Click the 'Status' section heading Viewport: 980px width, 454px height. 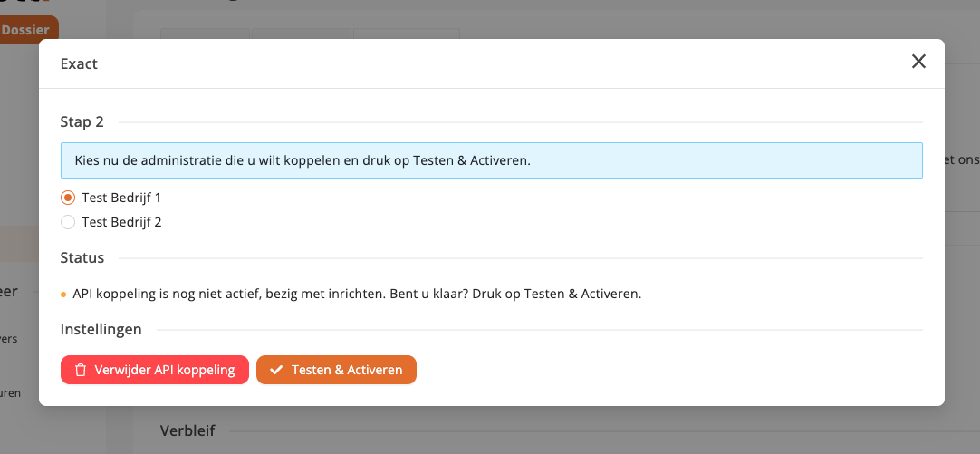click(82, 258)
